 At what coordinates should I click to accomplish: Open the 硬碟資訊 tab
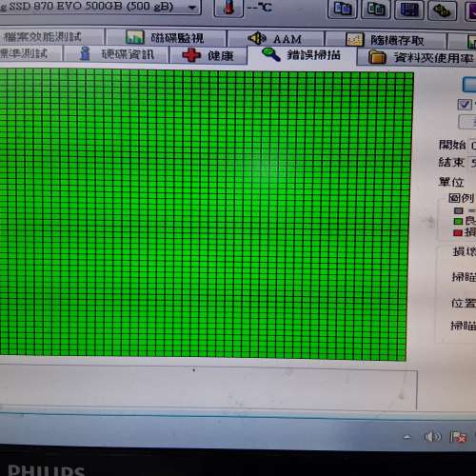pyautogui.click(x=115, y=54)
